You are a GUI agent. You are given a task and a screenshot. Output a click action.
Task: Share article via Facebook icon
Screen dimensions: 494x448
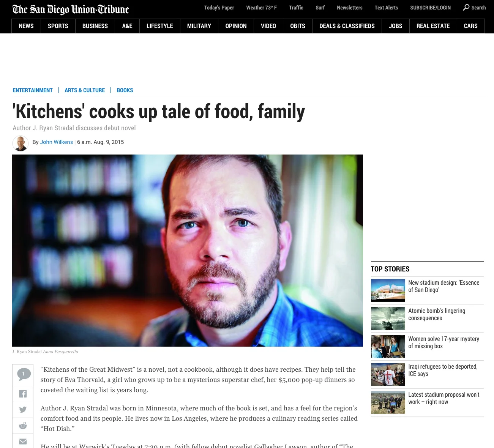coord(23,394)
